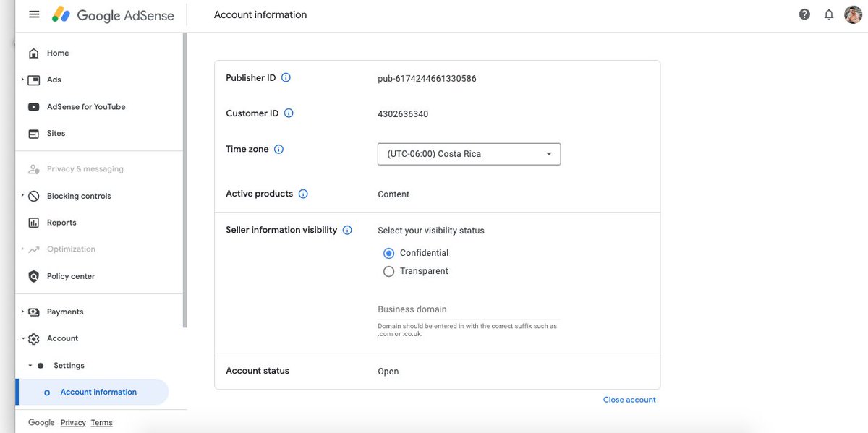Click the Blocking controls icon
The height and width of the screenshot is (433, 868).
(x=34, y=196)
